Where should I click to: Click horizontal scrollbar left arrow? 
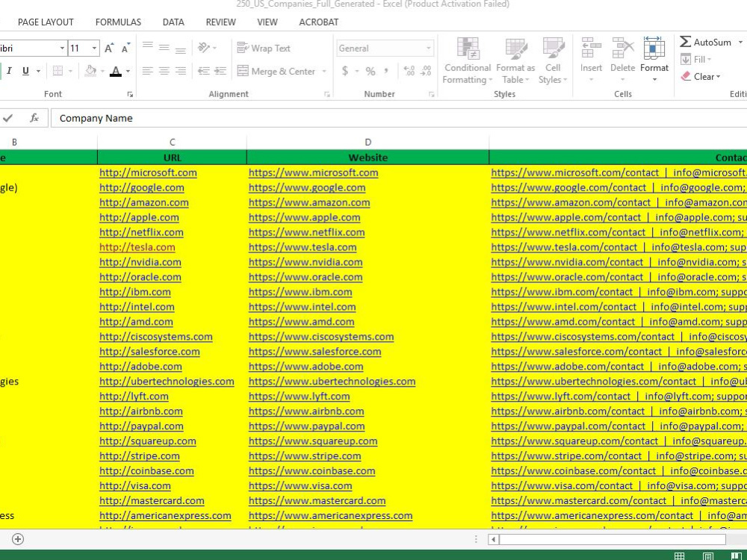pos(494,540)
